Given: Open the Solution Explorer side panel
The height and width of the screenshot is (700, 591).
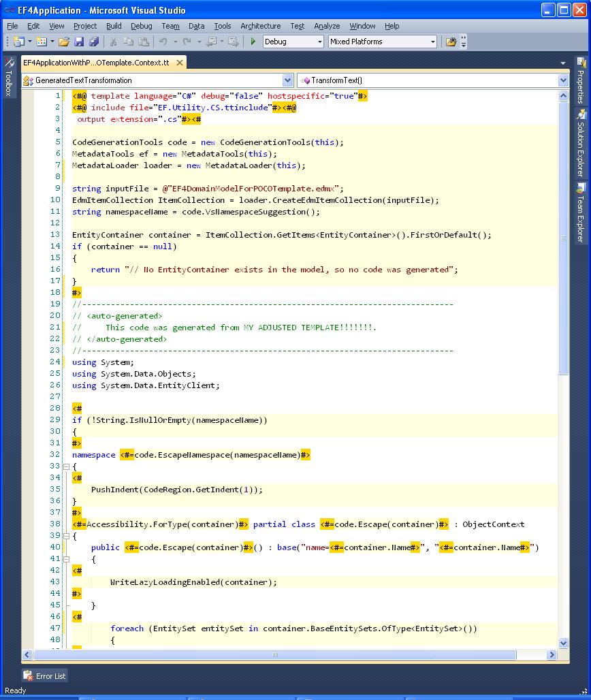Looking at the screenshot, I should coord(581,144).
